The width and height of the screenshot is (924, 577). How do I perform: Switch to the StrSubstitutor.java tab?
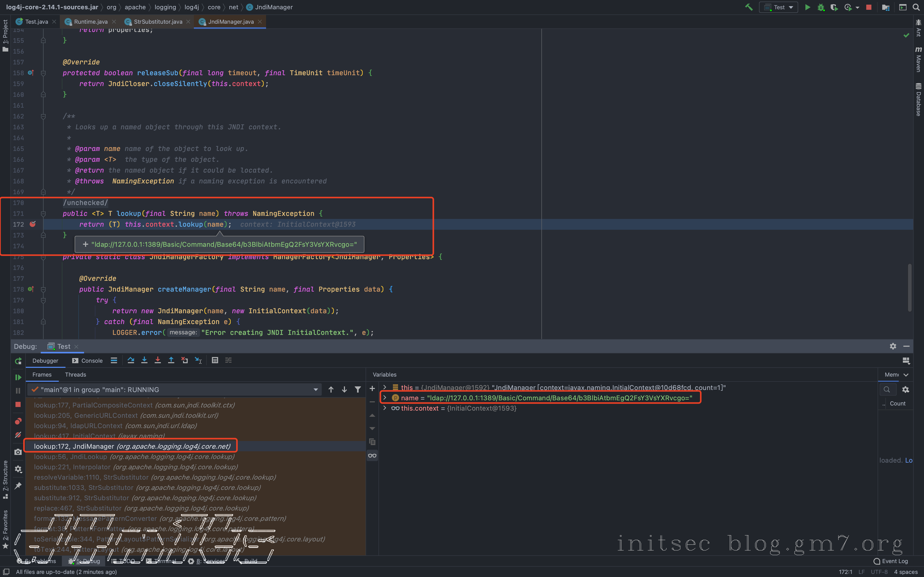point(158,22)
